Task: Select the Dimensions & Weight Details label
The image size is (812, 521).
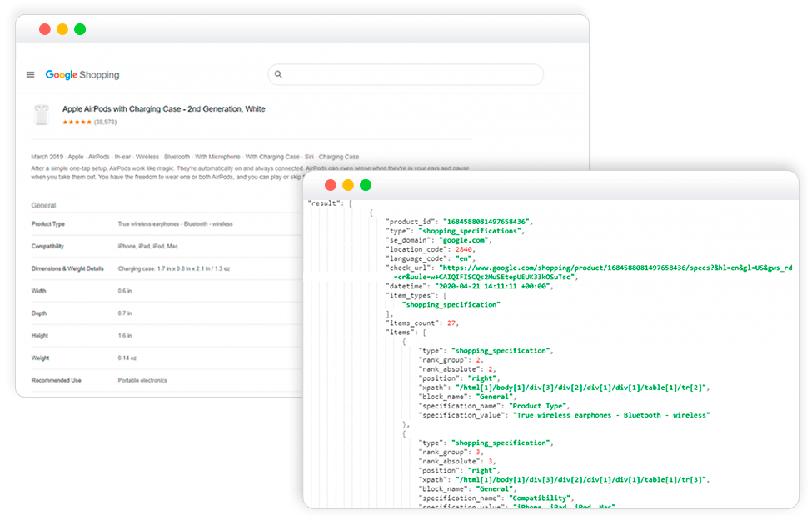Action: (67, 268)
